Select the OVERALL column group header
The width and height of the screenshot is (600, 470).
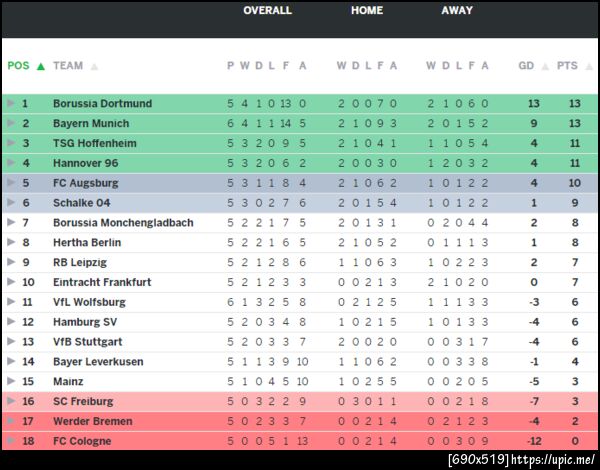pyautogui.click(x=267, y=11)
